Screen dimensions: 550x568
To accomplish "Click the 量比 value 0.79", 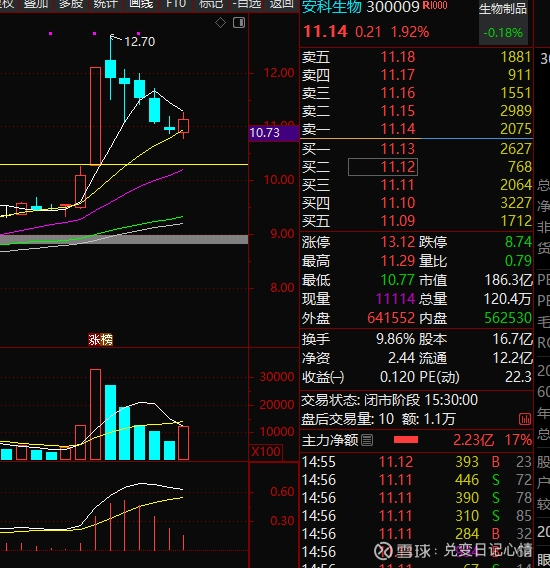I will pyautogui.click(x=518, y=261).
